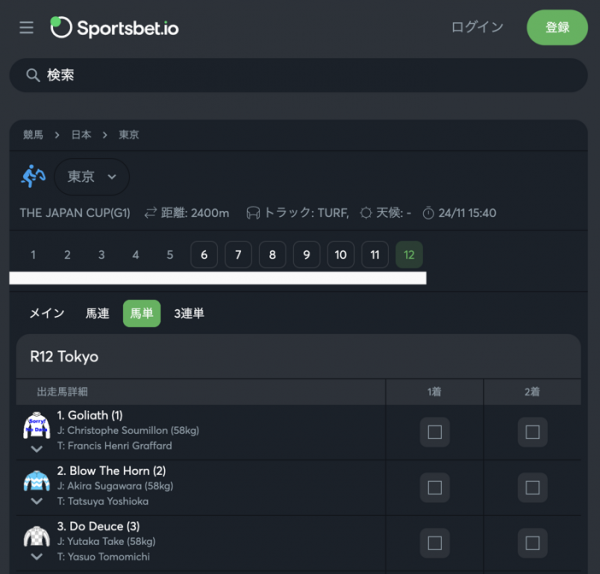Click the distance arrows icon

(150, 213)
